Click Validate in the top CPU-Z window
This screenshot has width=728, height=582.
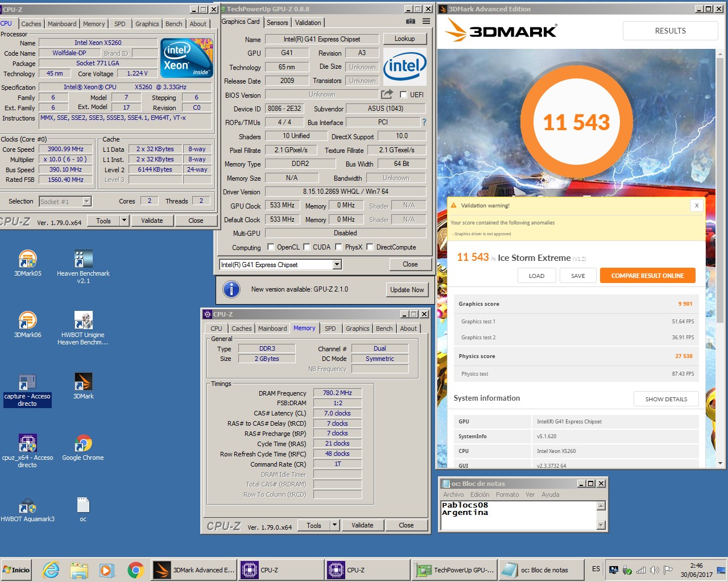tap(152, 221)
